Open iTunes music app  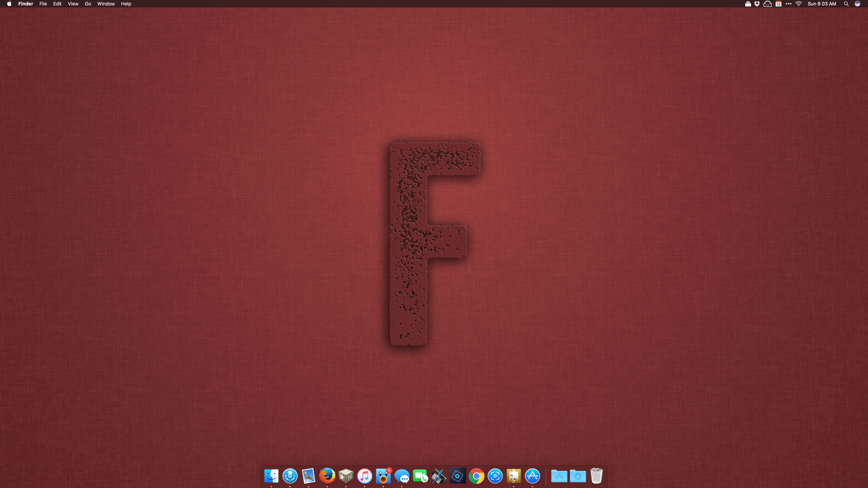(x=365, y=476)
